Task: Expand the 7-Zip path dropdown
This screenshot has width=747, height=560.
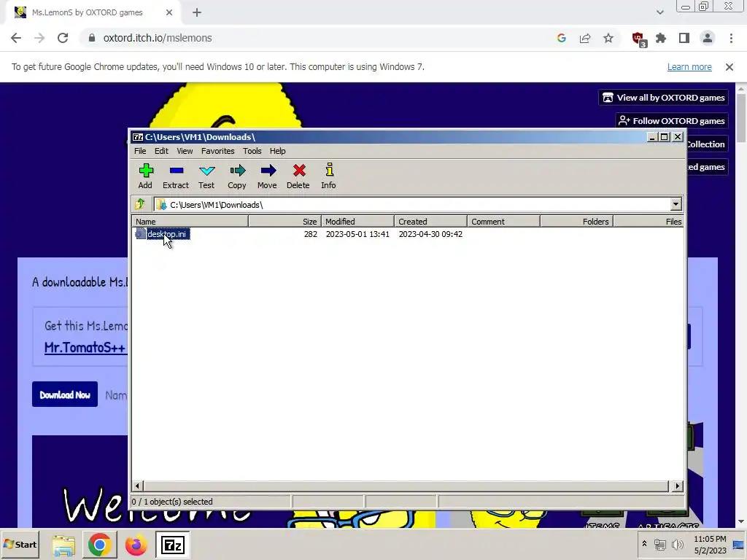Action: (676, 204)
